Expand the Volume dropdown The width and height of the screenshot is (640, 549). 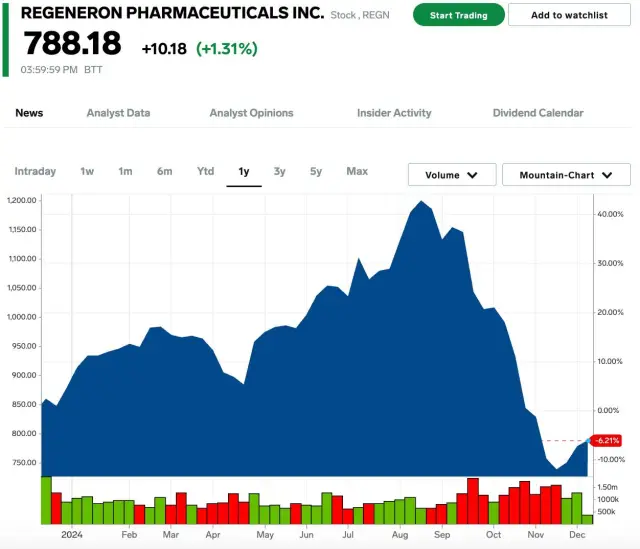coord(452,175)
